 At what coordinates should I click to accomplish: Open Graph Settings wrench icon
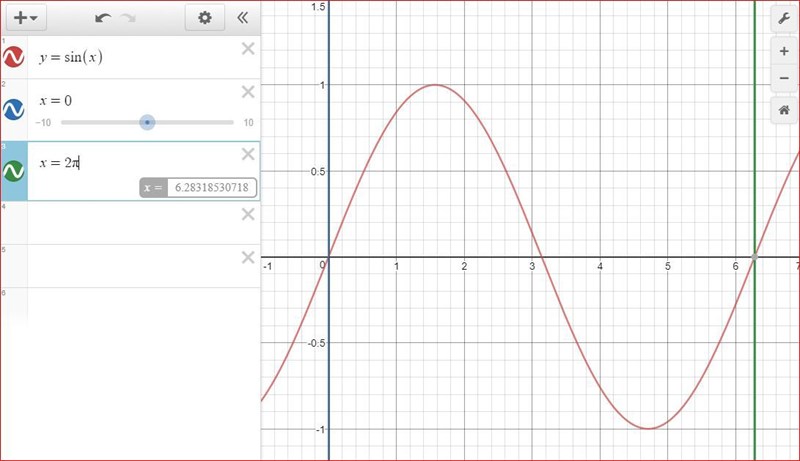tap(783, 19)
